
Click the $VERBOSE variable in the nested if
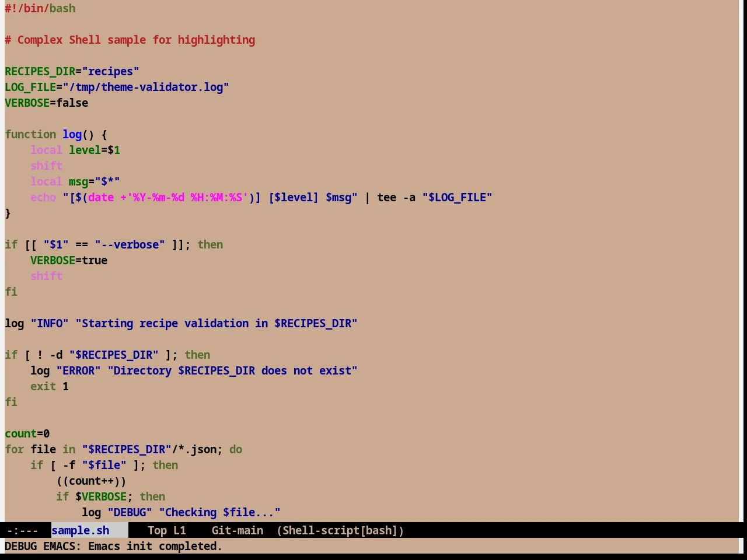[101, 496]
